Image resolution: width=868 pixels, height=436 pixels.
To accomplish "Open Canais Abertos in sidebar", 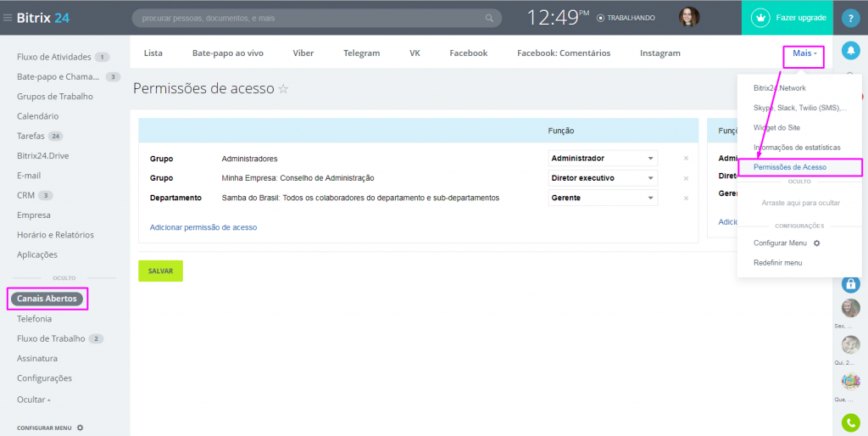I will [x=47, y=299].
